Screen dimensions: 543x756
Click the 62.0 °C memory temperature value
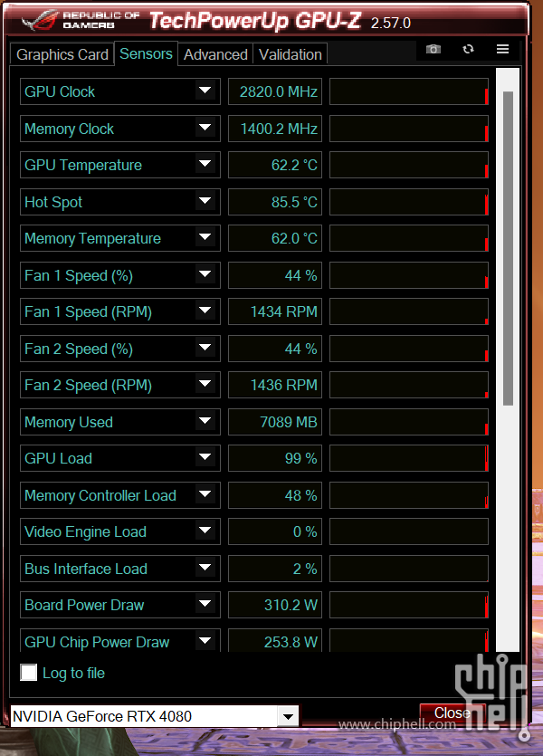tap(275, 238)
